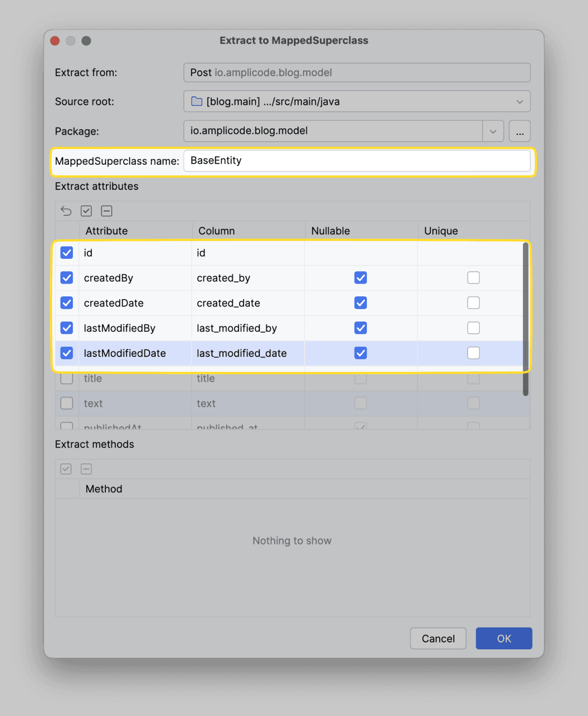Click the Package browse ellipsis button
This screenshot has width=588, height=716.
pyautogui.click(x=520, y=131)
